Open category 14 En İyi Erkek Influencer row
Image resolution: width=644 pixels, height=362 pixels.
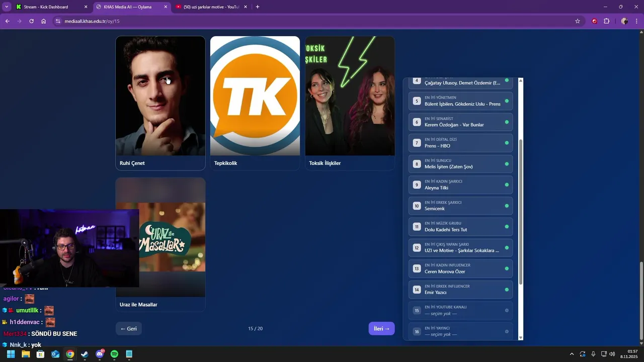(460, 290)
